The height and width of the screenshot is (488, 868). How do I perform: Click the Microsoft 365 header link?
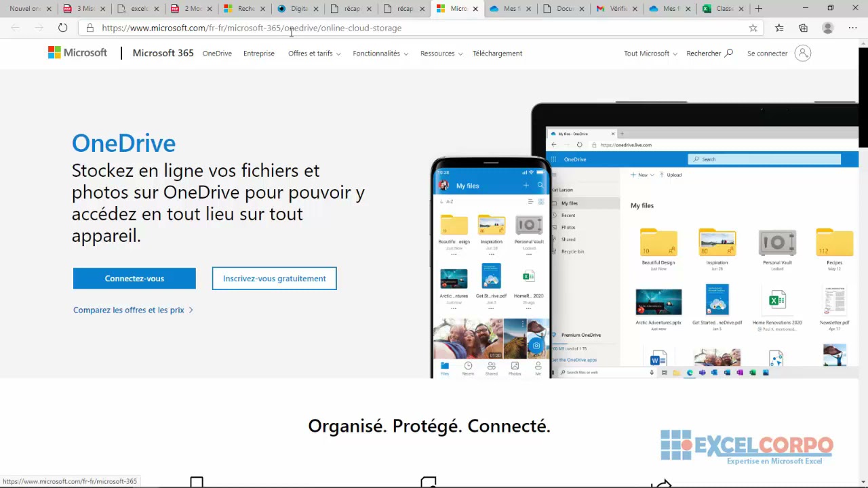[x=163, y=53]
